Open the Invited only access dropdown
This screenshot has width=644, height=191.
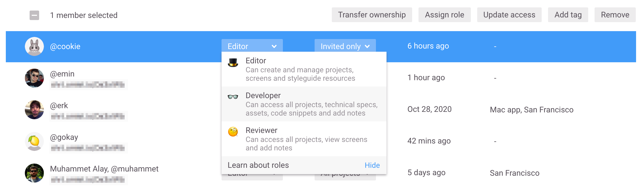[345, 46]
